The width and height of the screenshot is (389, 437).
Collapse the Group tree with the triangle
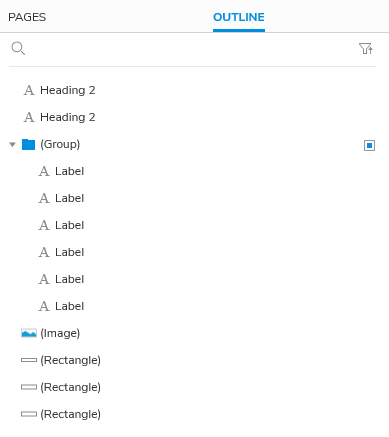tap(13, 145)
